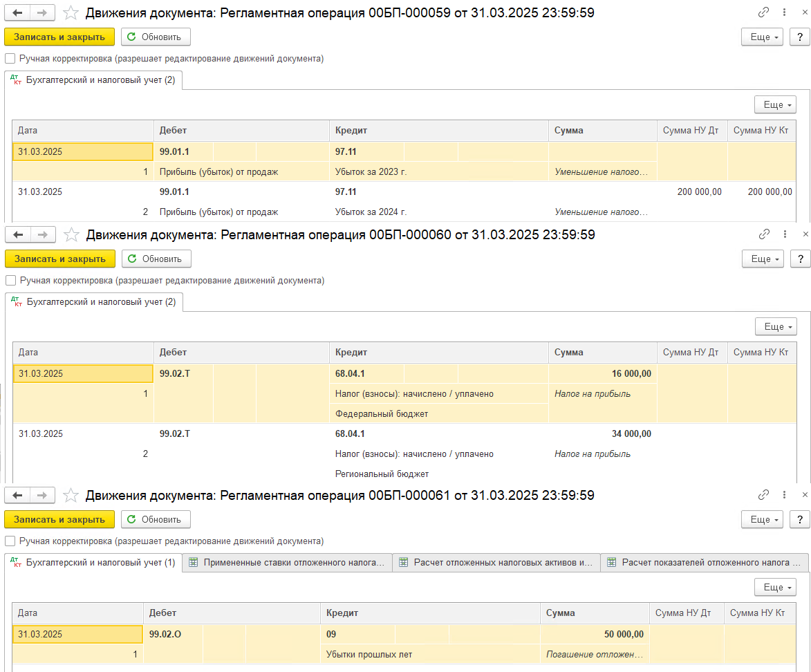Screen dimensions: 811x672
Task: Click Записать и закрыть for document 00БП-000059
Action: (x=59, y=37)
